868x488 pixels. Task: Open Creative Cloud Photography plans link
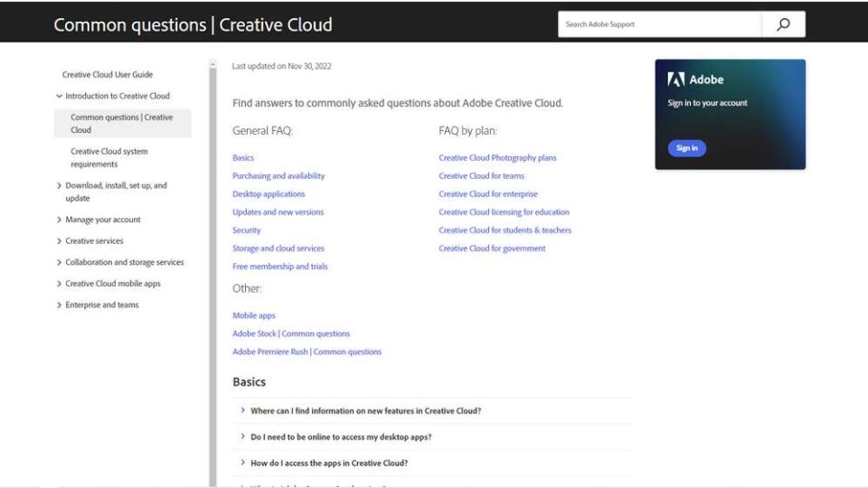497,158
